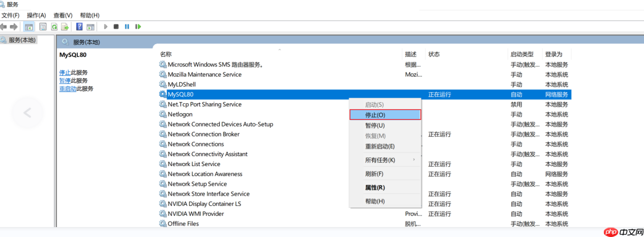This screenshot has height=237, width=644.
Task: Open the blue question-mark Help toolbar icon
Action: tap(79, 27)
